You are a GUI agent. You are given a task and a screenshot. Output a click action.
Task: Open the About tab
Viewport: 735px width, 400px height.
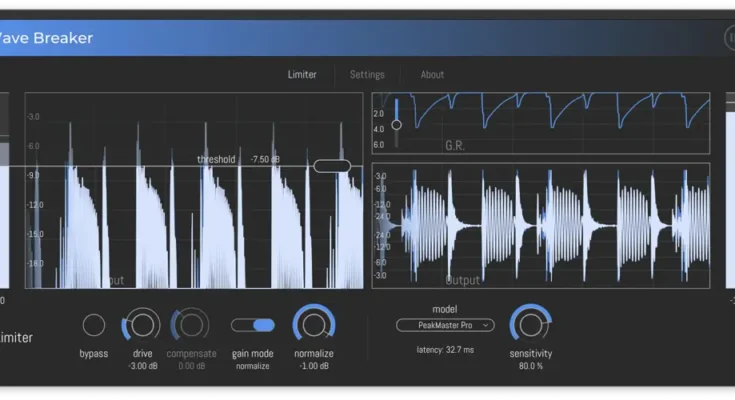pyautogui.click(x=432, y=74)
